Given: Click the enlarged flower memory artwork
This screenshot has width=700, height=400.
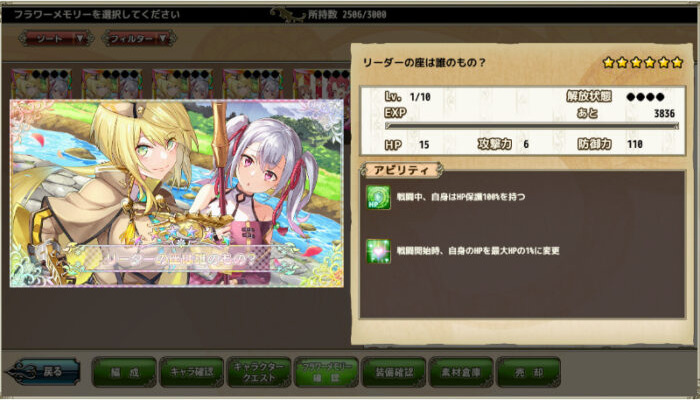Looking at the screenshot, I should (x=177, y=193).
